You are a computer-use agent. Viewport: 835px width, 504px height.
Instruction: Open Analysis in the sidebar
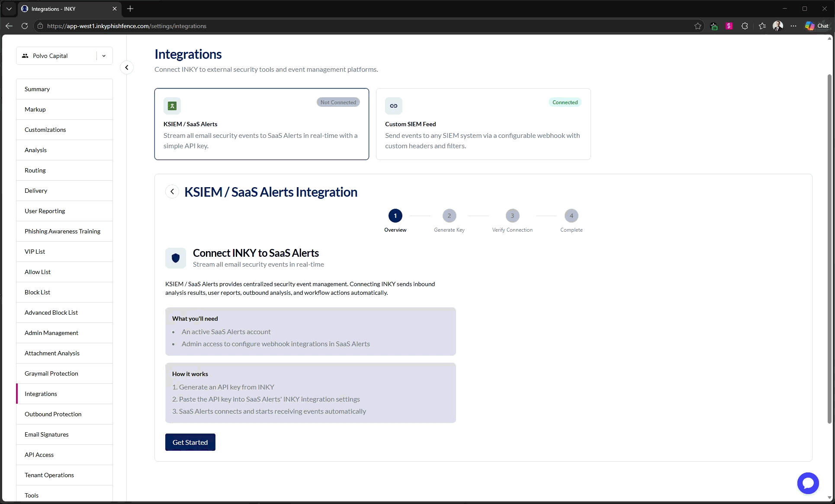(64, 150)
